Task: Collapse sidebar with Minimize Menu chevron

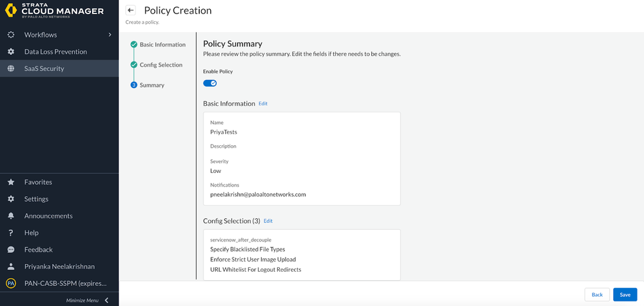Action: click(x=106, y=300)
